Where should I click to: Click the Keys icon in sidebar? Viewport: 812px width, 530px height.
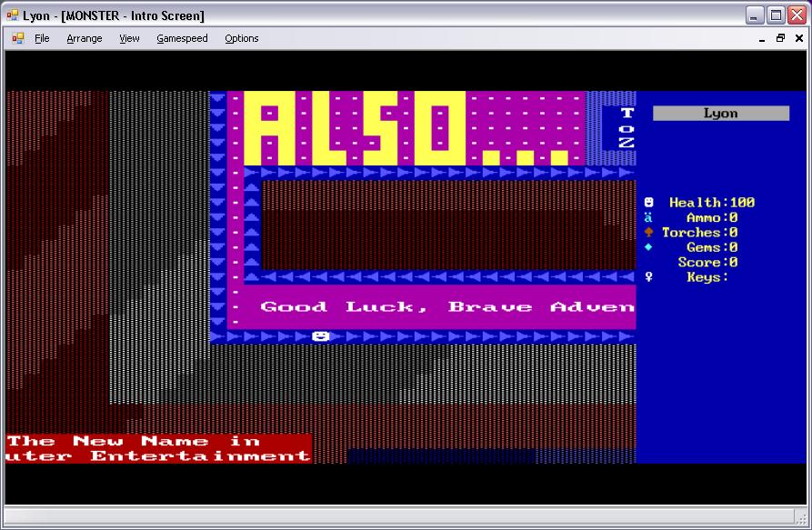click(x=648, y=277)
